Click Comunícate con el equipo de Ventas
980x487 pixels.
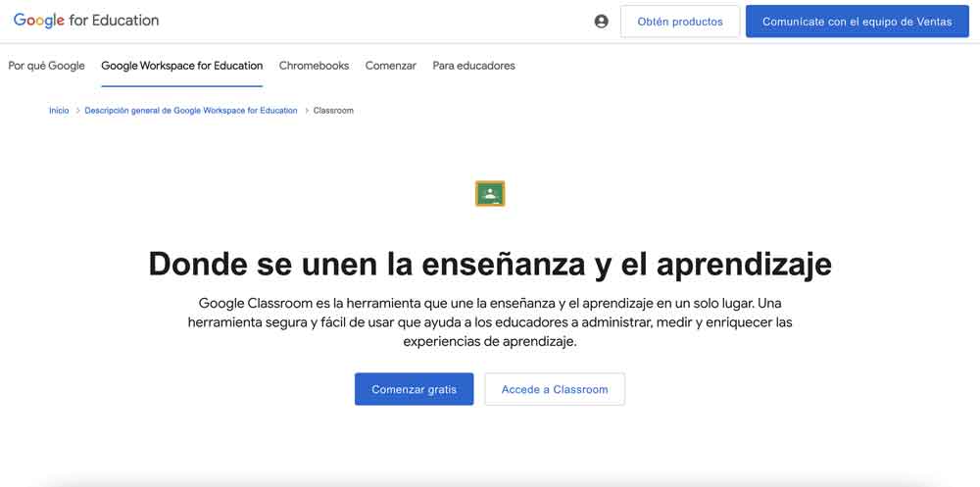click(857, 22)
